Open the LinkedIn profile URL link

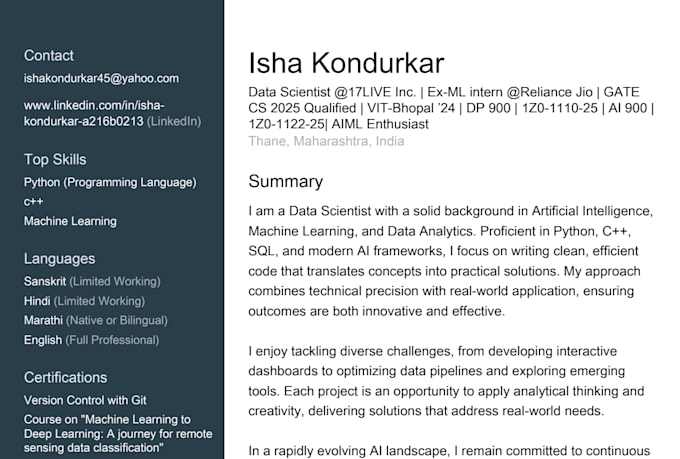pos(112,113)
